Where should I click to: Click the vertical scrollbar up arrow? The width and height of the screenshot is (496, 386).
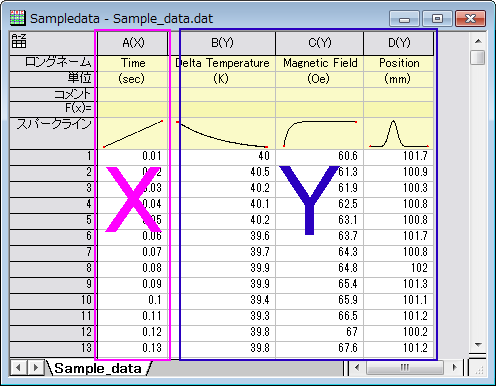click(478, 41)
